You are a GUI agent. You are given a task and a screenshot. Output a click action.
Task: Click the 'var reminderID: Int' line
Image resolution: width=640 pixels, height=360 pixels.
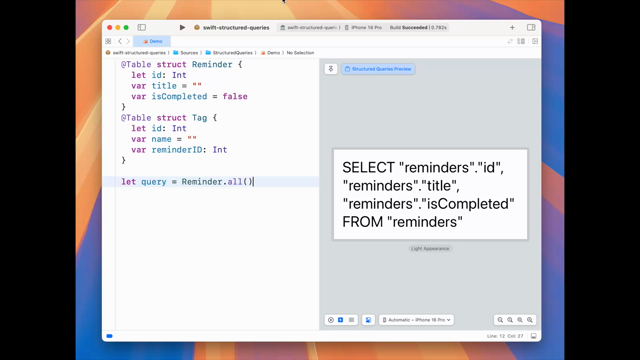pyautogui.click(x=179, y=150)
